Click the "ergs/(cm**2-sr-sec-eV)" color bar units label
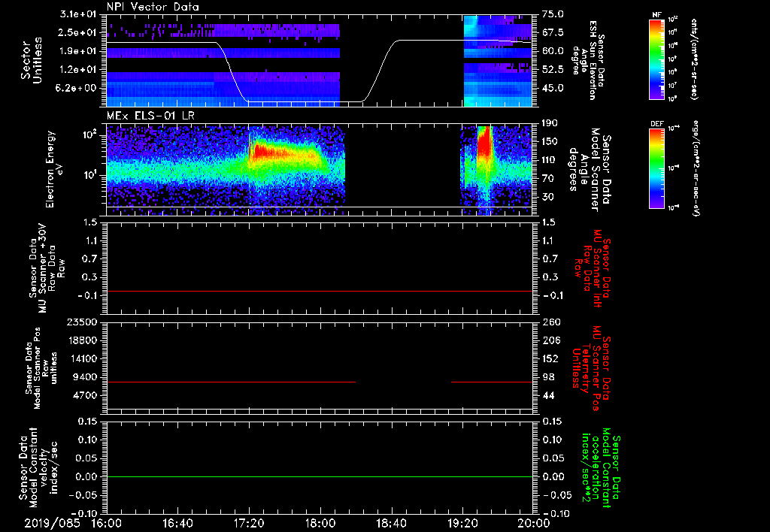The height and width of the screenshot is (532, 770). (696, 168)
